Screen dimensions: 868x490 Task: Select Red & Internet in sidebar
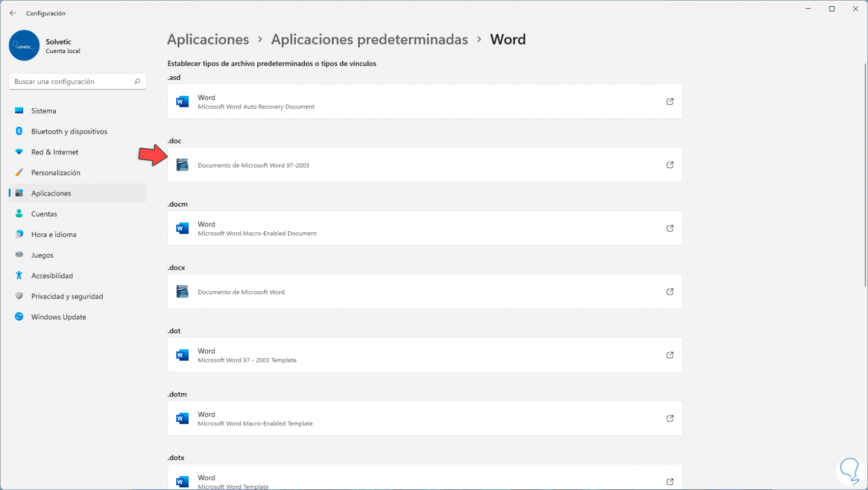tap(55, 152)
